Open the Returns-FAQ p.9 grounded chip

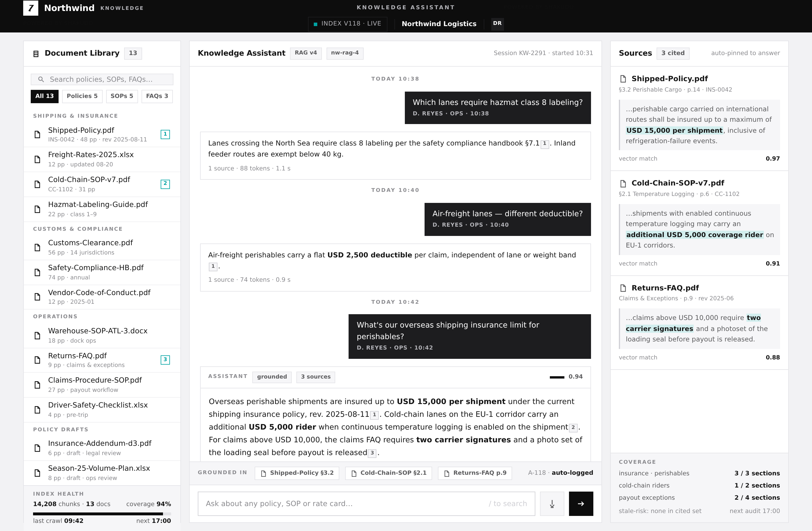tap(474, 473)
